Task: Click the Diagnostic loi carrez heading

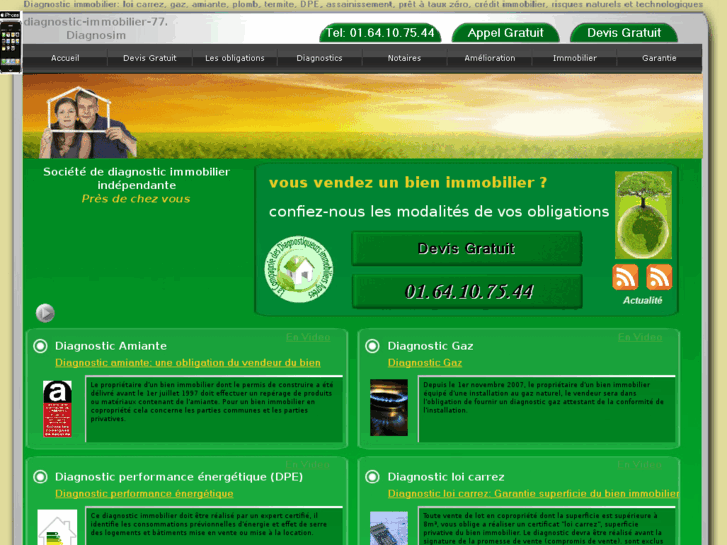Action: [x=446, y=477]
